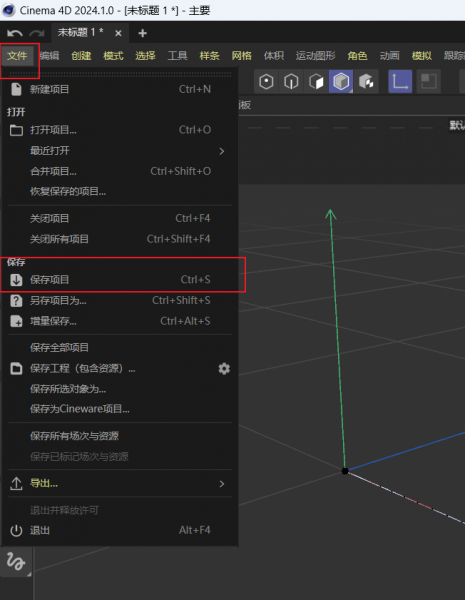Select texture mode checkered cube icon
This screenshot has width=465, height=600.
(x=366, y=82)
